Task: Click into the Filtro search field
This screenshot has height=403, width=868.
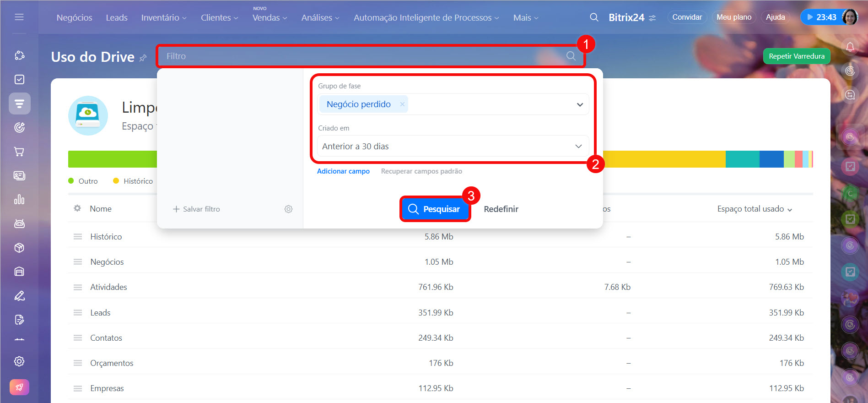Action: coord(361,56)
